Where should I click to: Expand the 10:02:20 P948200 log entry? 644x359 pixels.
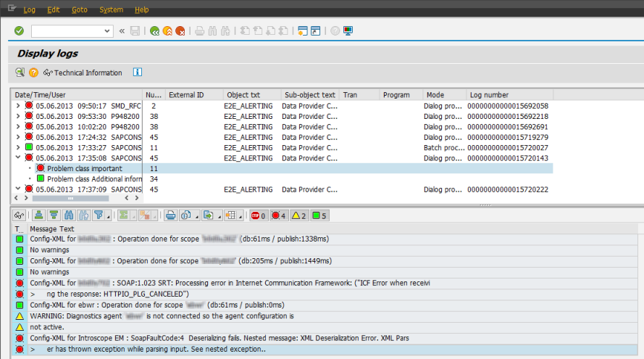point(17,127)
